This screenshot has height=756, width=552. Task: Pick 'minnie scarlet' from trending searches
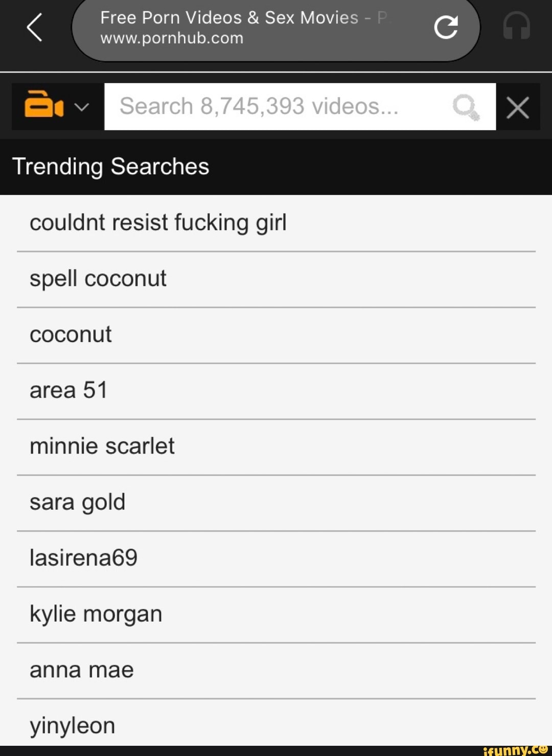pos(102,446)
